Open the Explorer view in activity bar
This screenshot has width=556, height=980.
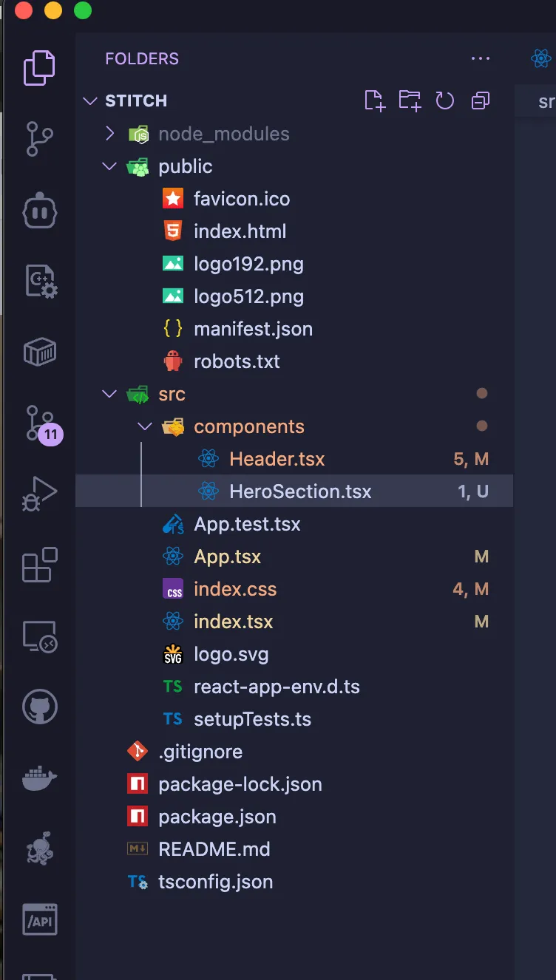39,68
